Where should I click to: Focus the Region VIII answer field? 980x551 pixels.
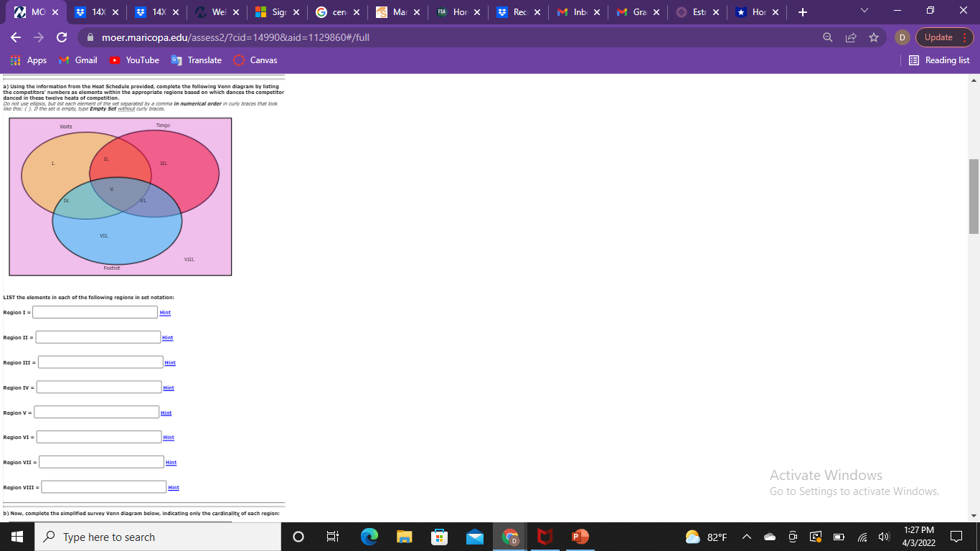click(x=104, y=487)
